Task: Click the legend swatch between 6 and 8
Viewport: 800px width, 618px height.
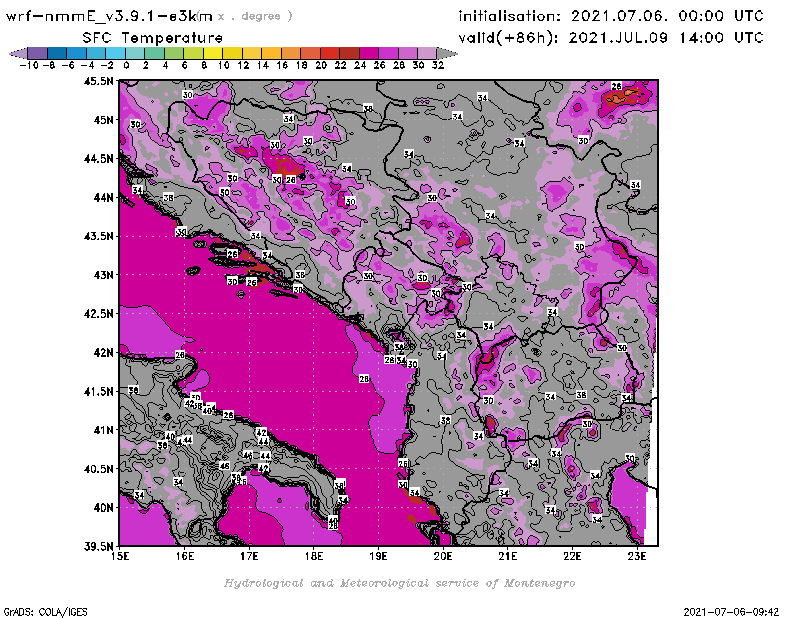Action: tap(193, 53)
